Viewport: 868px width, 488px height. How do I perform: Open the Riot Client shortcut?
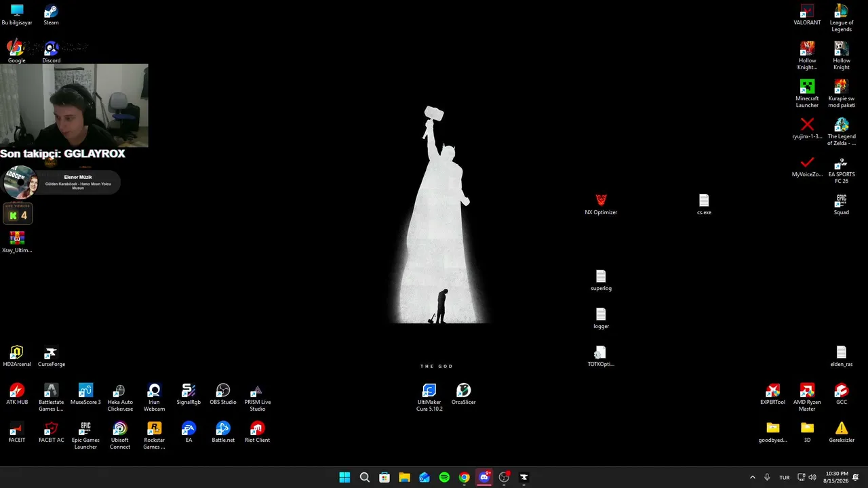(x=257, y=432)
